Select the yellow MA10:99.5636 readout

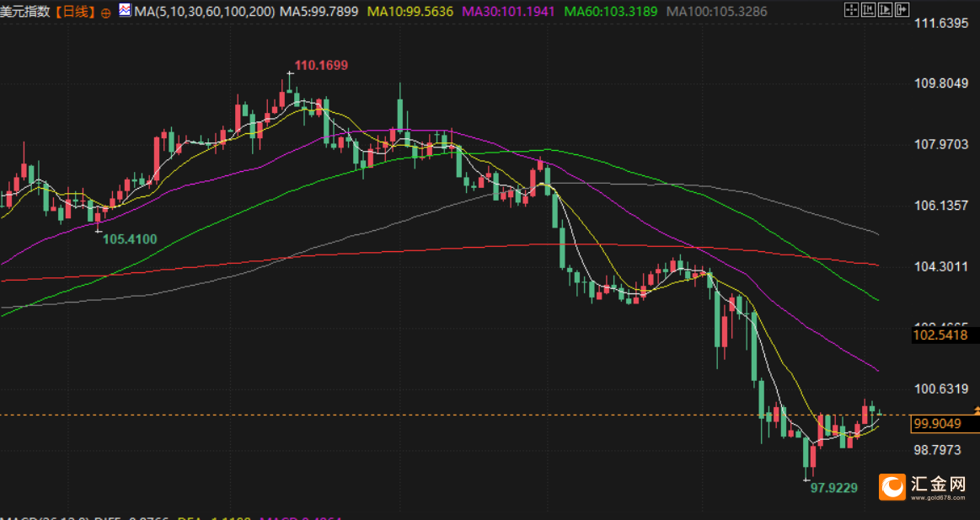tap(410, 11)
